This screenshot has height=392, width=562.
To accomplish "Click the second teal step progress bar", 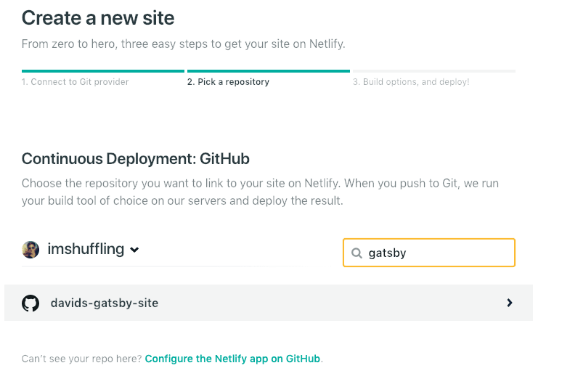I will coord(269,71).
